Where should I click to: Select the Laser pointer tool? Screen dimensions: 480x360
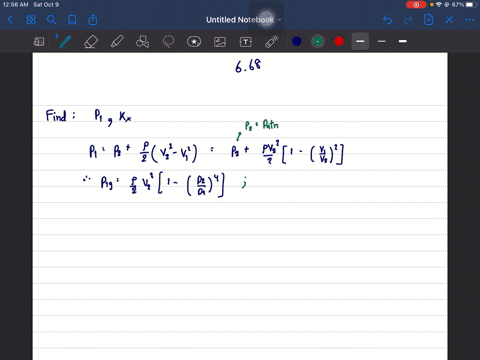pyautogui.click(x=271, y=42)
